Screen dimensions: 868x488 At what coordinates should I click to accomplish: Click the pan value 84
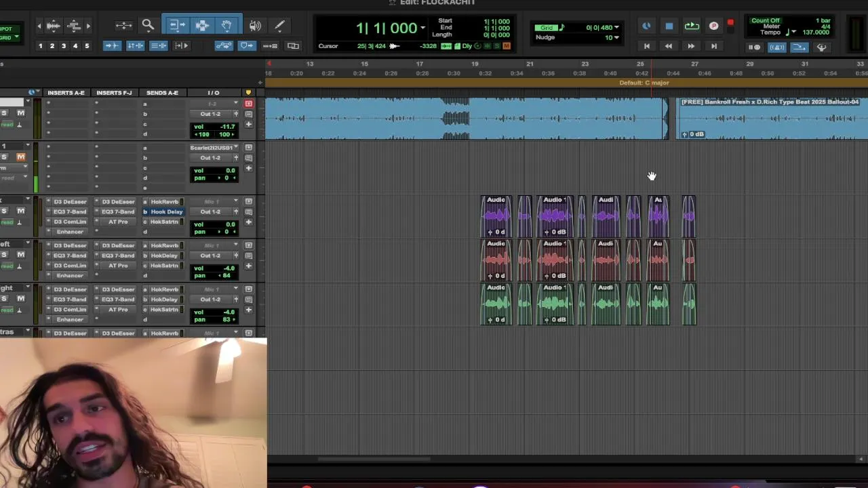coord(226,276)
